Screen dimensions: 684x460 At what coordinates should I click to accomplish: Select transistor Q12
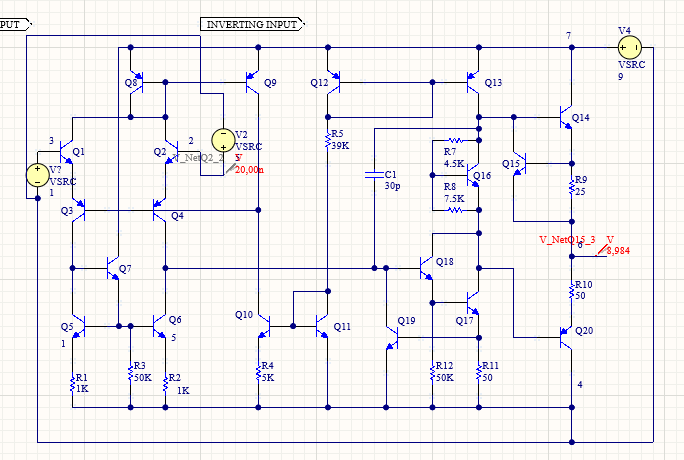coord(334,82)
